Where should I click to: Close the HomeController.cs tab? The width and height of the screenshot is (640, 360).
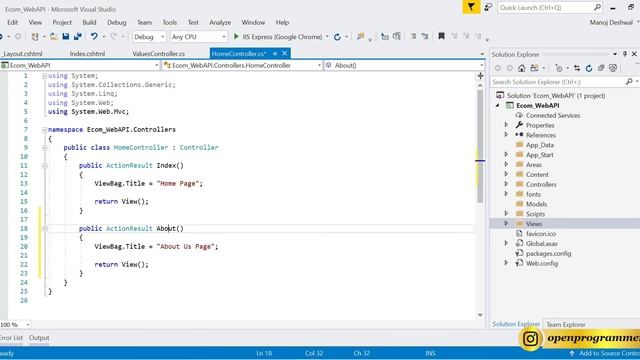[284, 53]
